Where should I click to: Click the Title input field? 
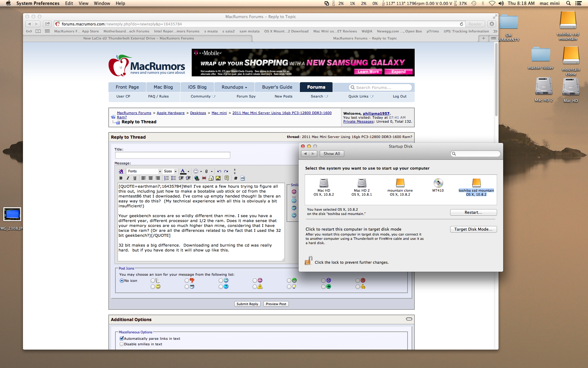pos(172,155)
